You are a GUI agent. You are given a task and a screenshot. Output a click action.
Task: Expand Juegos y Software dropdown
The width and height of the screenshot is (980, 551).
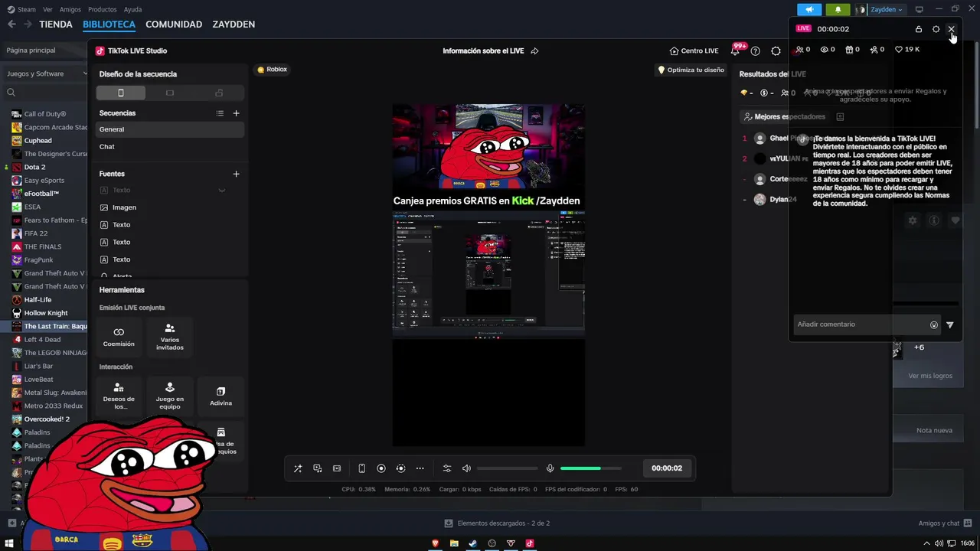click(47, 74)
